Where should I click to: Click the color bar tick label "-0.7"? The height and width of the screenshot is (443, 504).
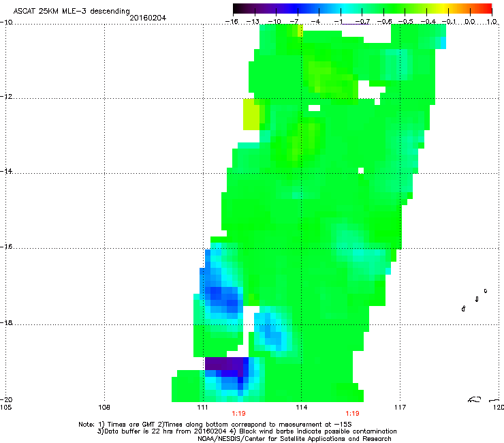point(362,22)
